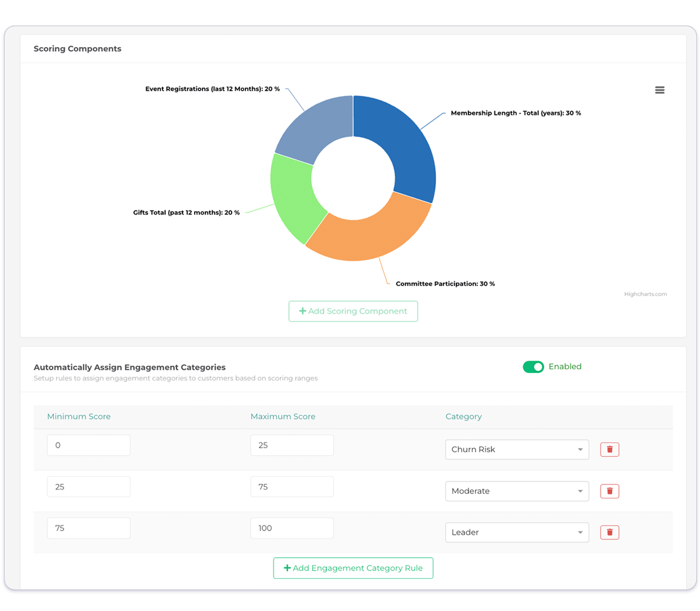Delete the Churn Risk category rule
Image resolution: width=700 pixels, height=611 pixels.
click(x=609, y=449)
